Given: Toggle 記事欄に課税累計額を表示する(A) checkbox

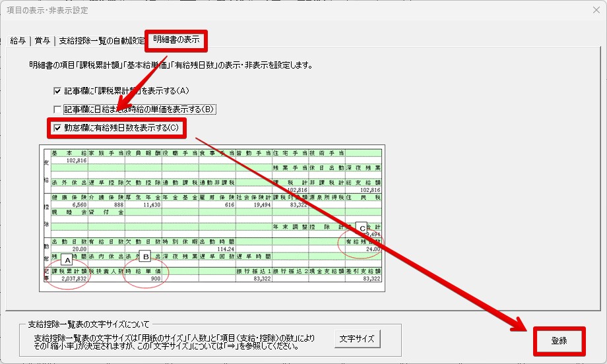Looking at the screenshot, I should (x=57, y=91).
